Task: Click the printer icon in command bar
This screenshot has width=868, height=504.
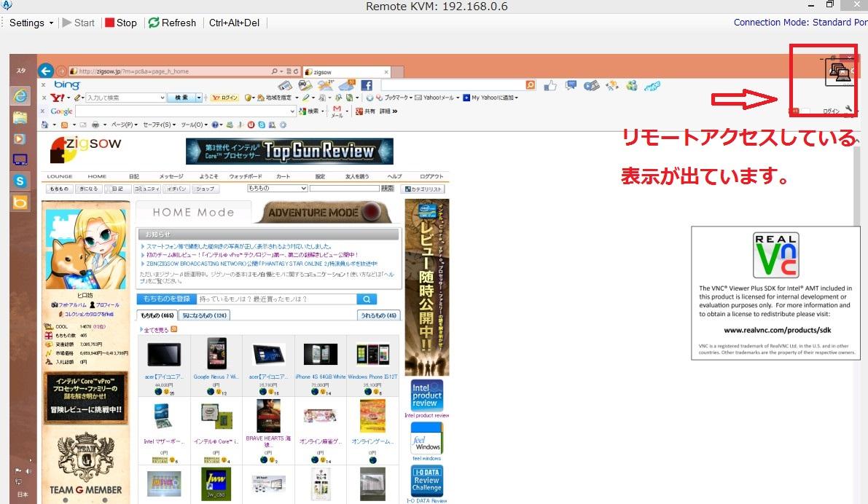Action: [x=95, y=125]
